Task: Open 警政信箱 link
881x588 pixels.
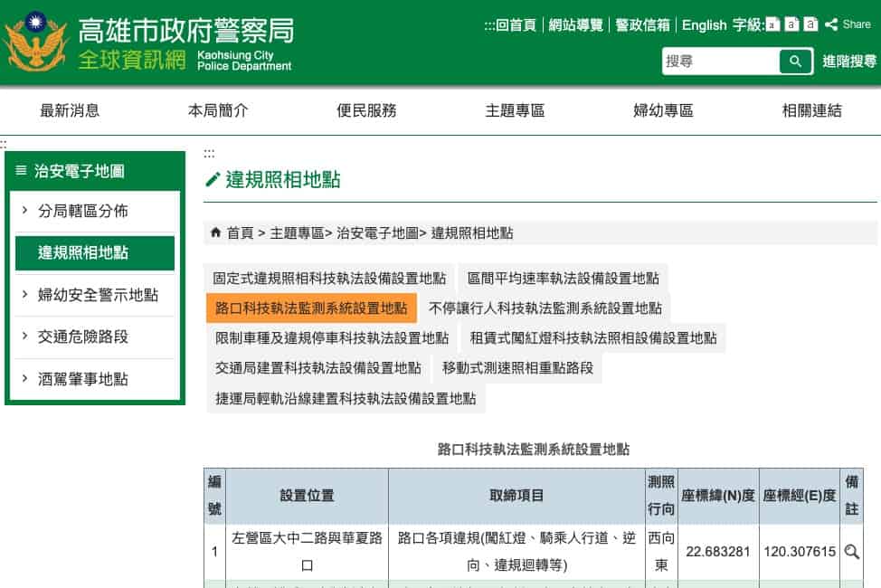Action: click(x=643, y=24)
